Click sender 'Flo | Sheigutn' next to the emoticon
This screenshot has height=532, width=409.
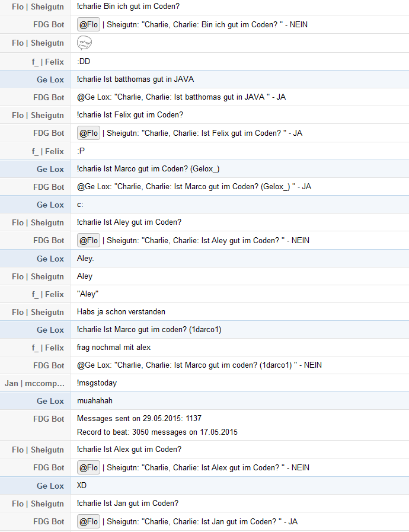tap(38, 43)
